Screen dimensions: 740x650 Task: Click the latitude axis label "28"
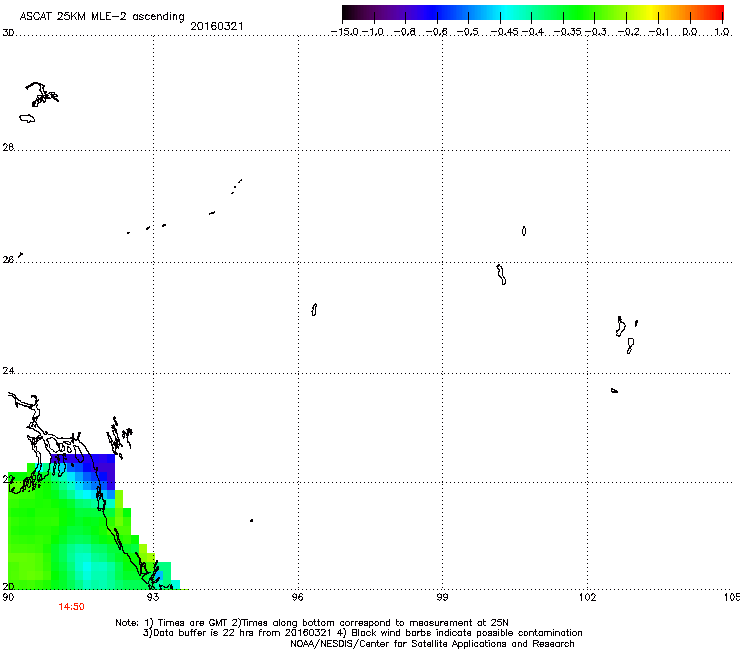[8, 147]
